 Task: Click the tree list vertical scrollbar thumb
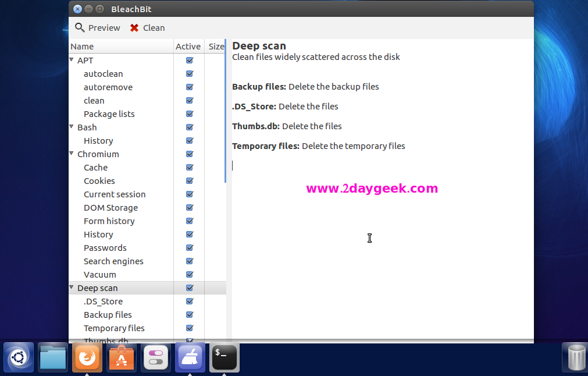[226, 111]
